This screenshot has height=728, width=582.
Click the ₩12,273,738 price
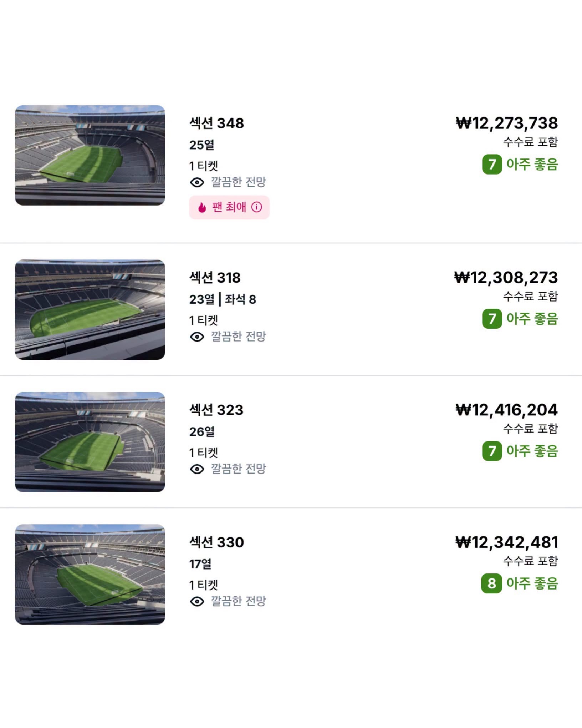(x=507, y=123)
